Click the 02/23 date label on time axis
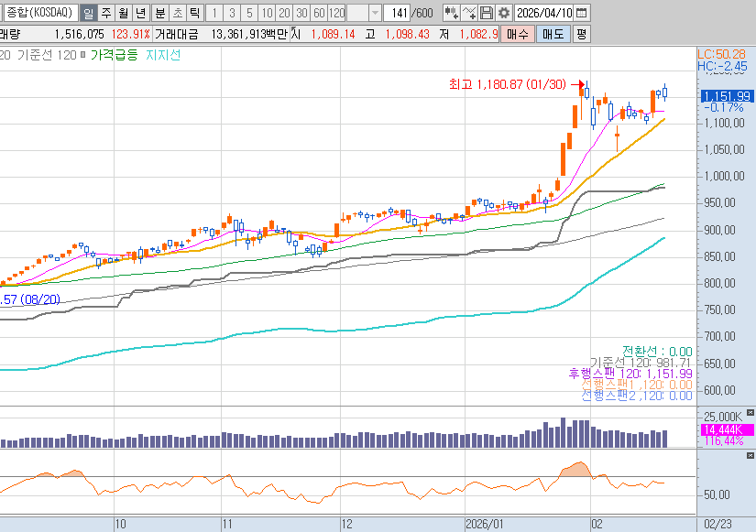Image resolution: width=756 pixels, height=532 pixels. point(718,524)
